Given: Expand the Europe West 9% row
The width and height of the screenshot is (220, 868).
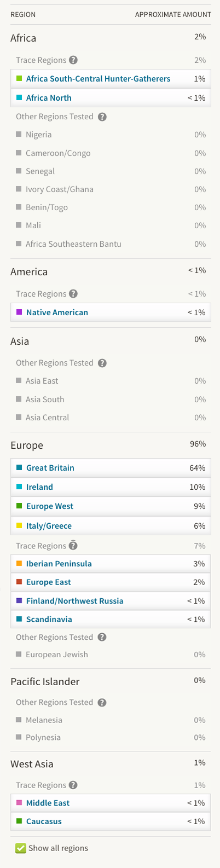Looking at the screenshot, I should [x=111, y=506].
